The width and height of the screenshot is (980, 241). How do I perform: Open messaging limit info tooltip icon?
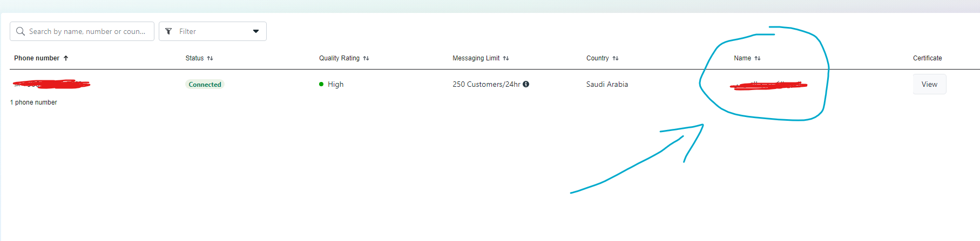click(526, 84)
